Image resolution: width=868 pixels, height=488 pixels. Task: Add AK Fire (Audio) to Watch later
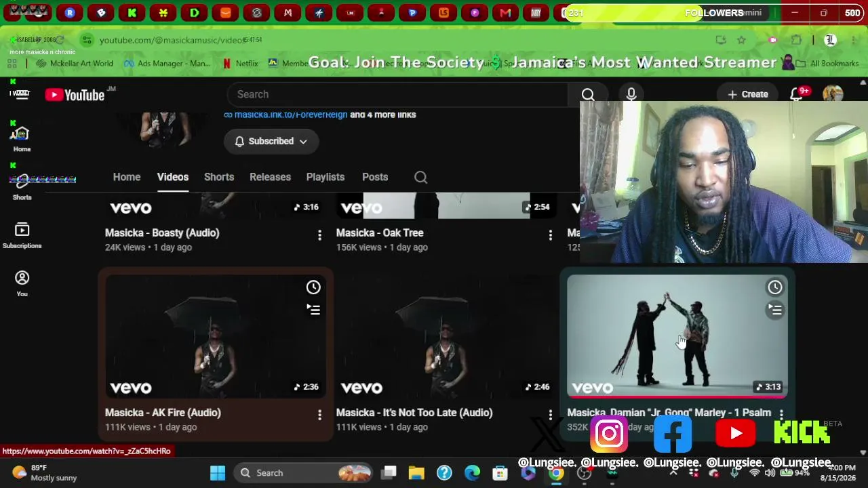tap(313, 287)
